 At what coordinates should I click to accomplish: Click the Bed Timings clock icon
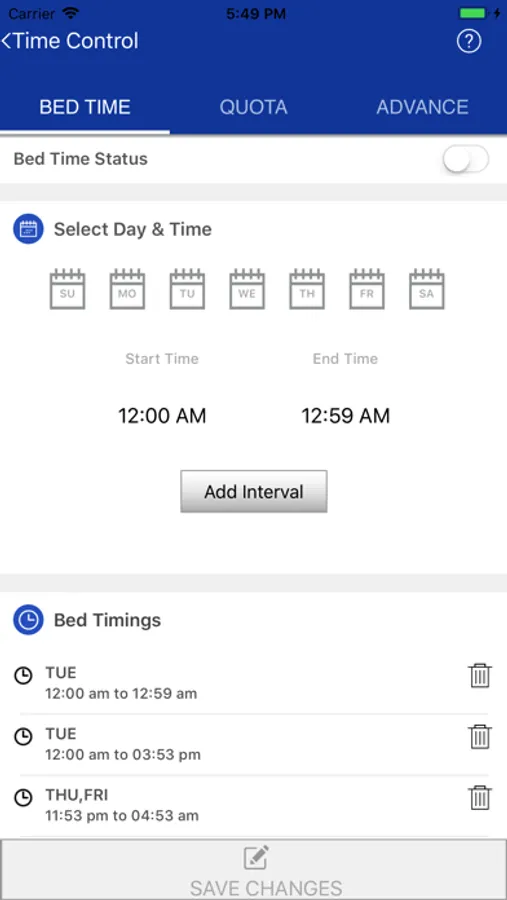pos(28,620)
